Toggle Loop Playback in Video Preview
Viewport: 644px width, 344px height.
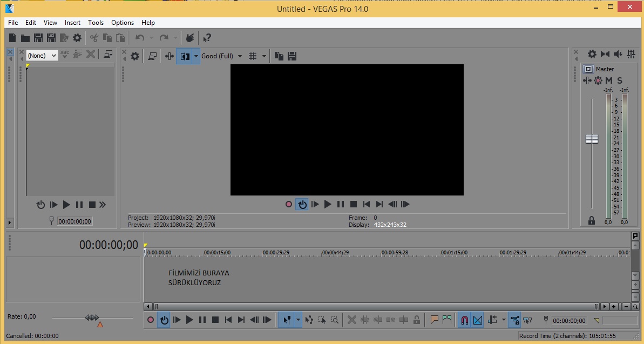[x=302, y=204]
